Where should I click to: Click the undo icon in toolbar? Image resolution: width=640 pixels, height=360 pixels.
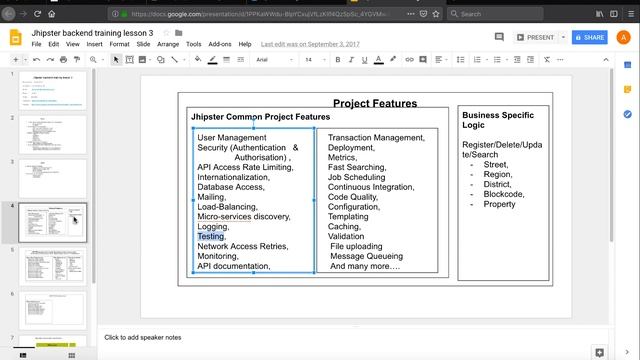(36, 60)
